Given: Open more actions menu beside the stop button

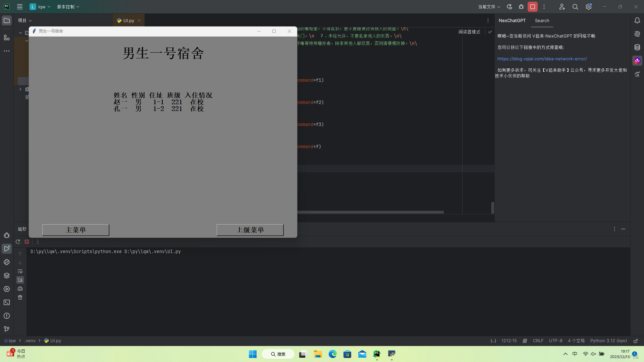Looking at the screenshot, I should tap(544, 7).
